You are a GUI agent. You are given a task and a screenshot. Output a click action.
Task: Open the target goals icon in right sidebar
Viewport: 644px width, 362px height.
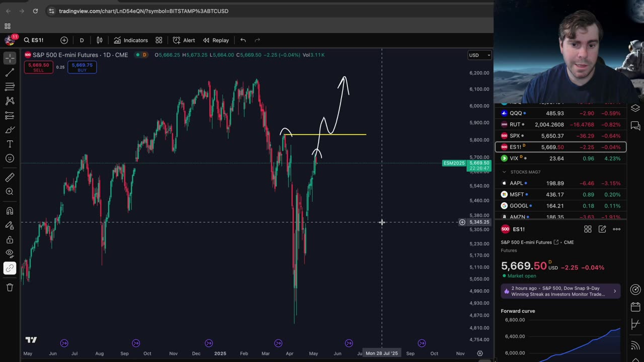pyautogui.click(x=635, y=290)
